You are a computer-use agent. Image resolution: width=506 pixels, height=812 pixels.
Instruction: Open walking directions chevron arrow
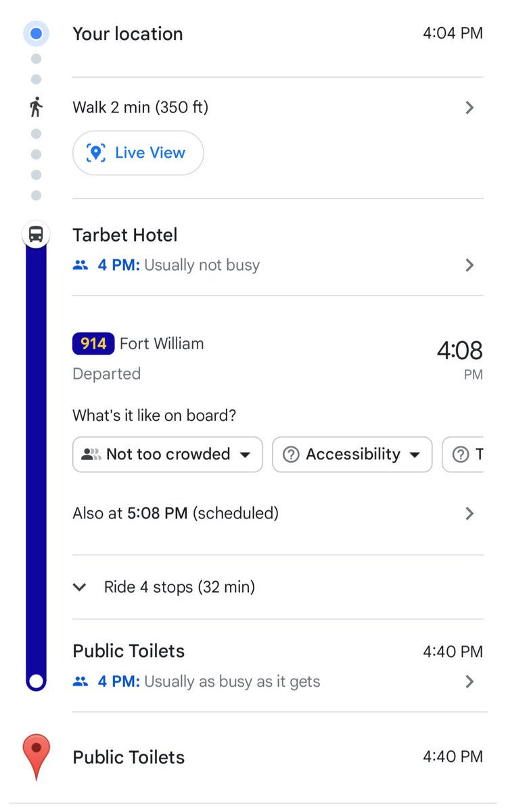469,108
